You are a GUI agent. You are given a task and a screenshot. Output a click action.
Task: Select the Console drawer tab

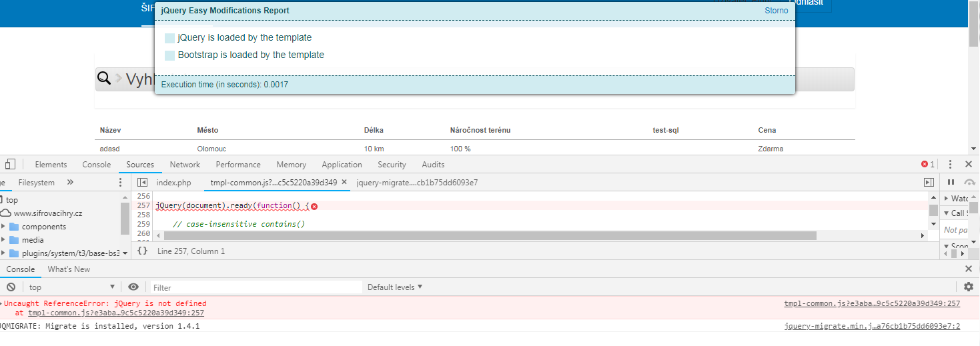point(21,269)
